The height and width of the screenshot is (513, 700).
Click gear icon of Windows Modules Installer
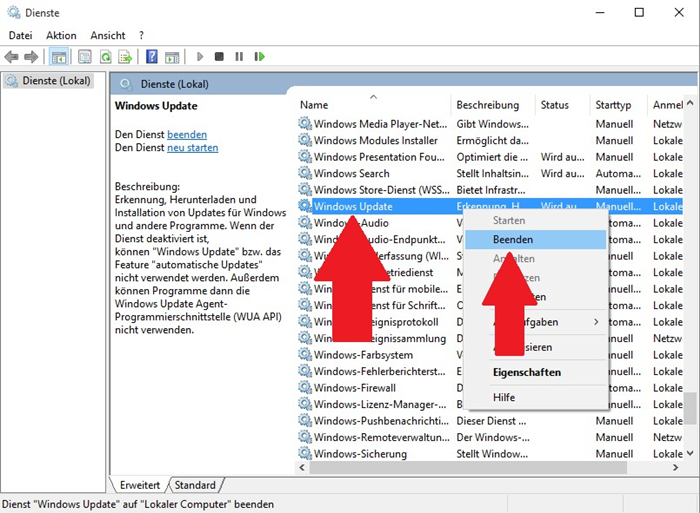click(x=305, y=140)
